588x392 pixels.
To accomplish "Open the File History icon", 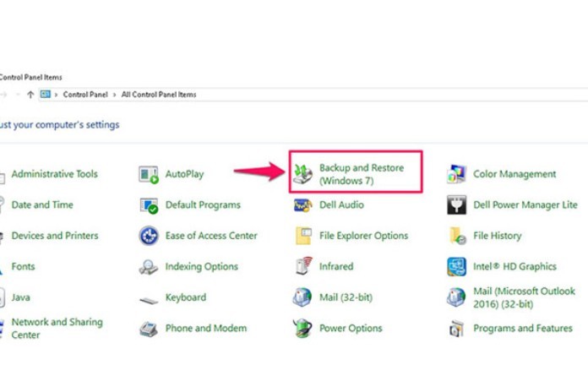I will coord(457,236).
